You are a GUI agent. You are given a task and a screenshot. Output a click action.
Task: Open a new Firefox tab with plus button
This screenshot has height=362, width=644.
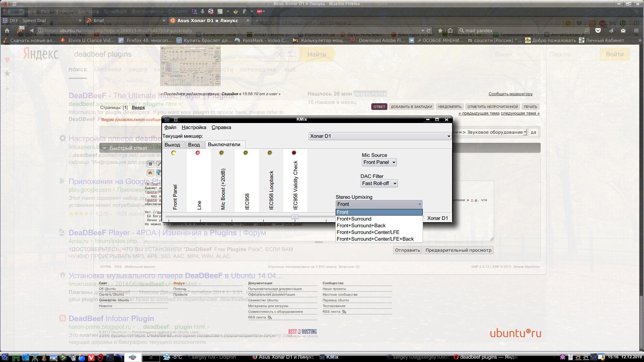click(x=257, y=20)
